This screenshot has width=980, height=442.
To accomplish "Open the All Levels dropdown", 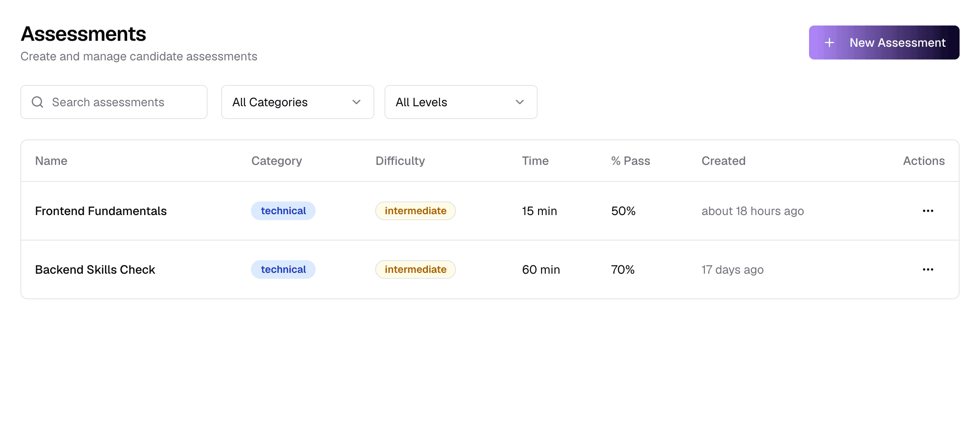I will 461,102.
